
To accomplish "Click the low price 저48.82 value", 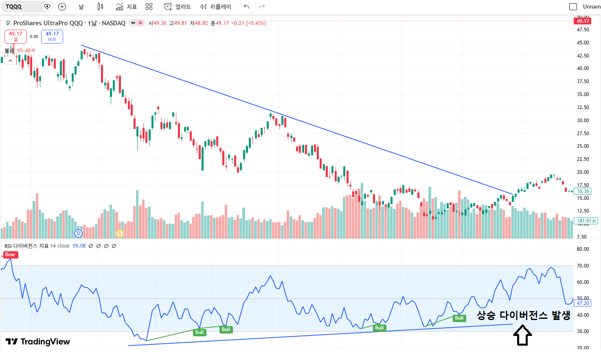I will (x=199, y=23).
